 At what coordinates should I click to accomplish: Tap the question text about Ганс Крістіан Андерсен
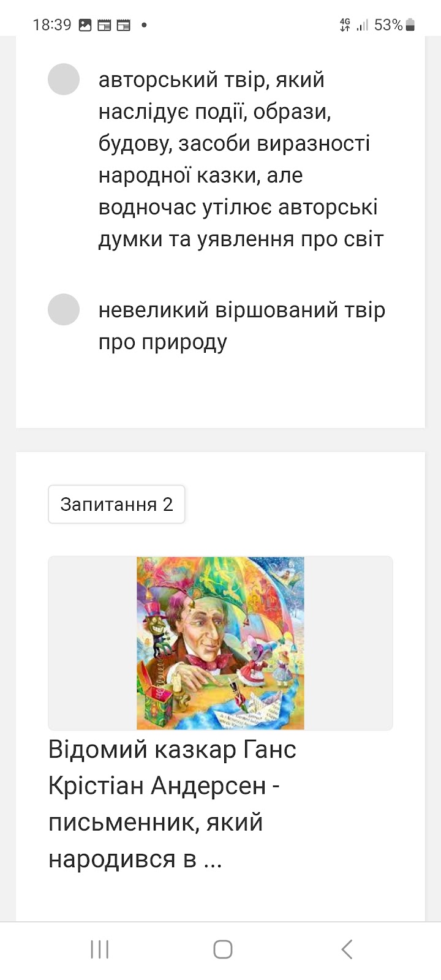(x=173, y=804)
